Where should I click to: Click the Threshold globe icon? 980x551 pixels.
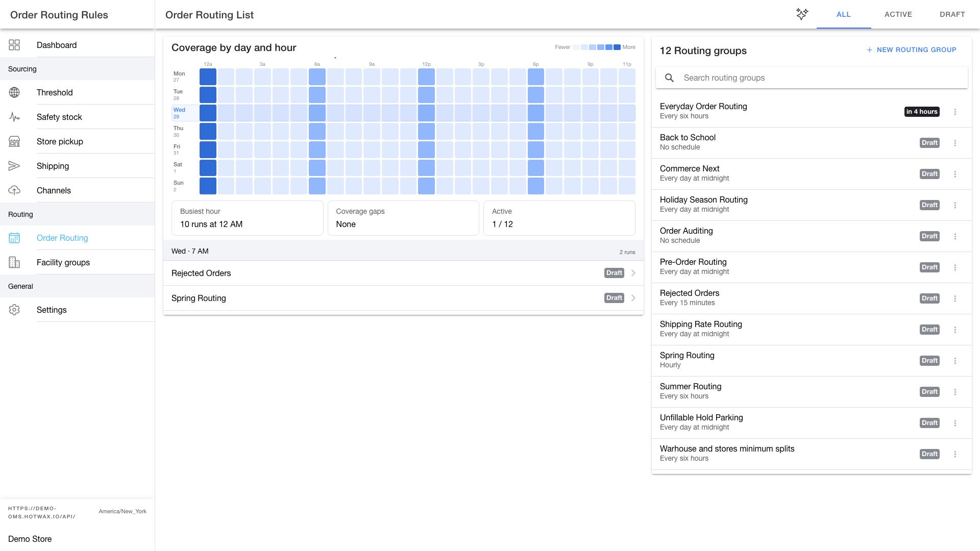[x=14, y=92]
